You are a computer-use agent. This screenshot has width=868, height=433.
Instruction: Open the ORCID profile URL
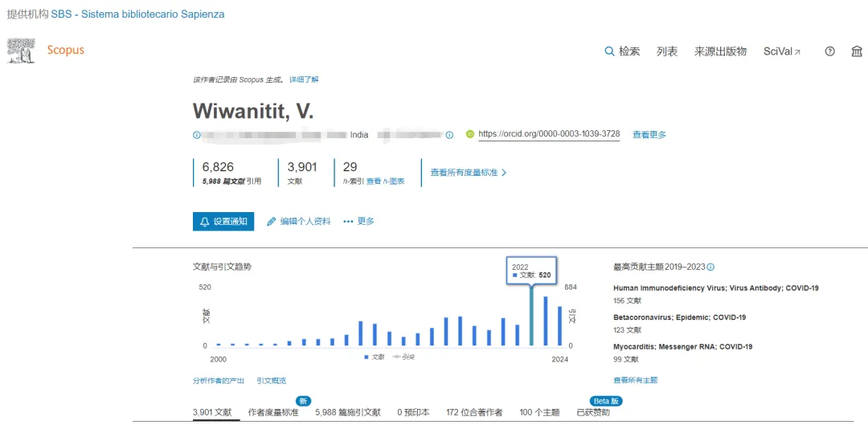tap(549, 134)
